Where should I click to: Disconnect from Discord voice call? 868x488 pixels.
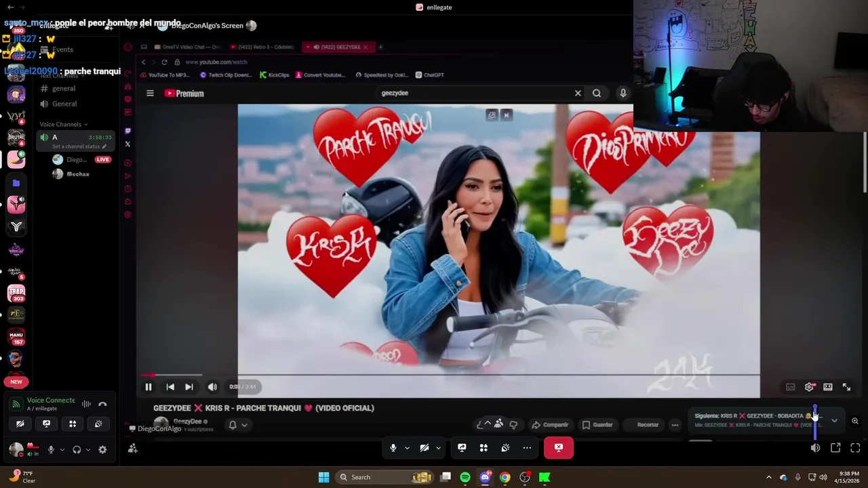102,404
